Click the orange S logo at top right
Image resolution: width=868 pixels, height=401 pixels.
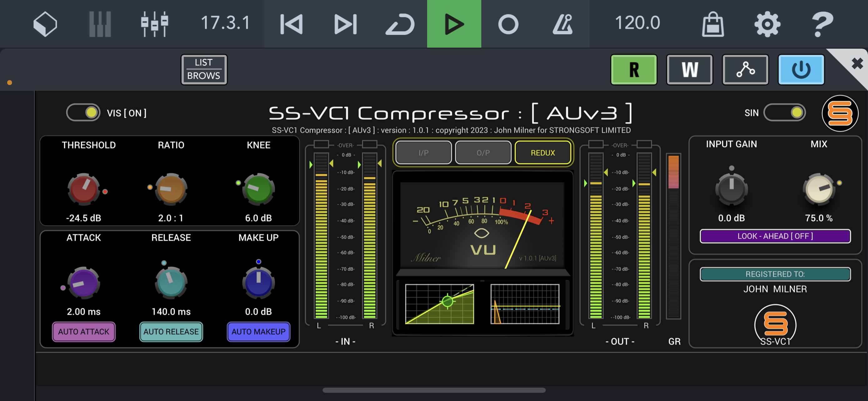point(840,113)
